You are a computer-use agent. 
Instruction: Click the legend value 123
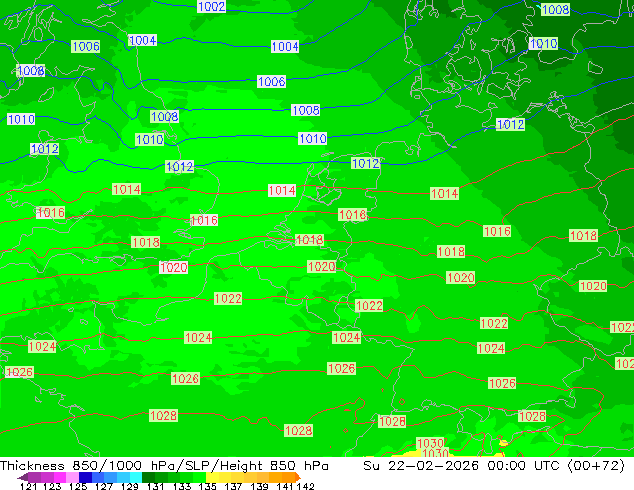click(52, 486)
